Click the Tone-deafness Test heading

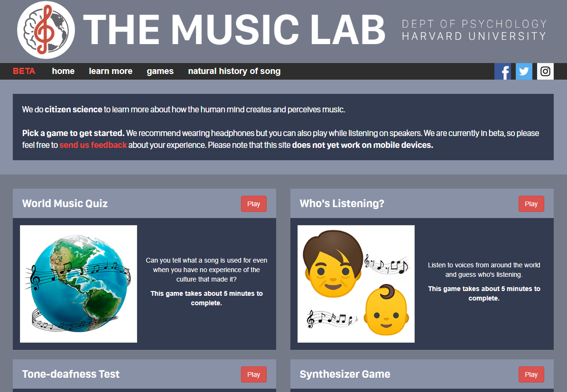71,374
